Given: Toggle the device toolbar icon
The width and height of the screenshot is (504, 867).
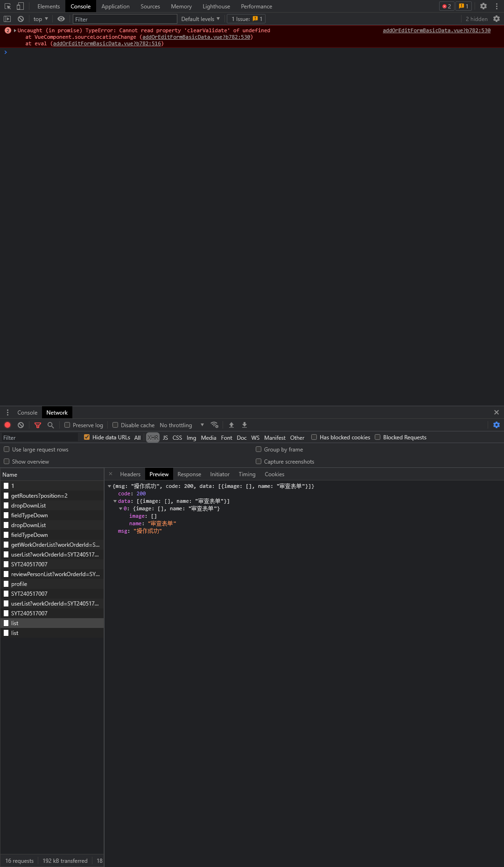Looking at the screenshot, I should (x=20, y=7).
